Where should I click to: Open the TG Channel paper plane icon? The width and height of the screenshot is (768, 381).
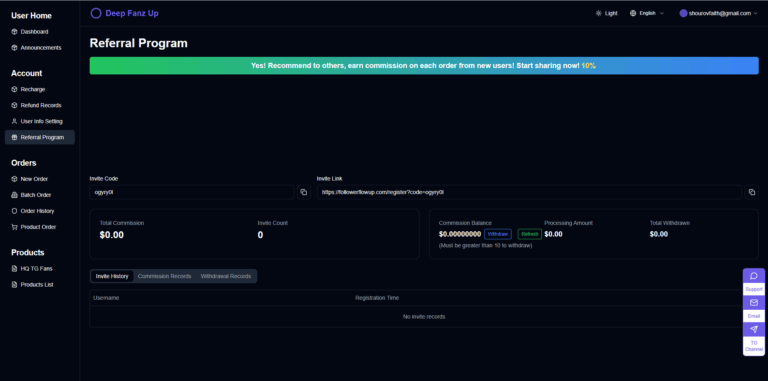tap(754, 329)
